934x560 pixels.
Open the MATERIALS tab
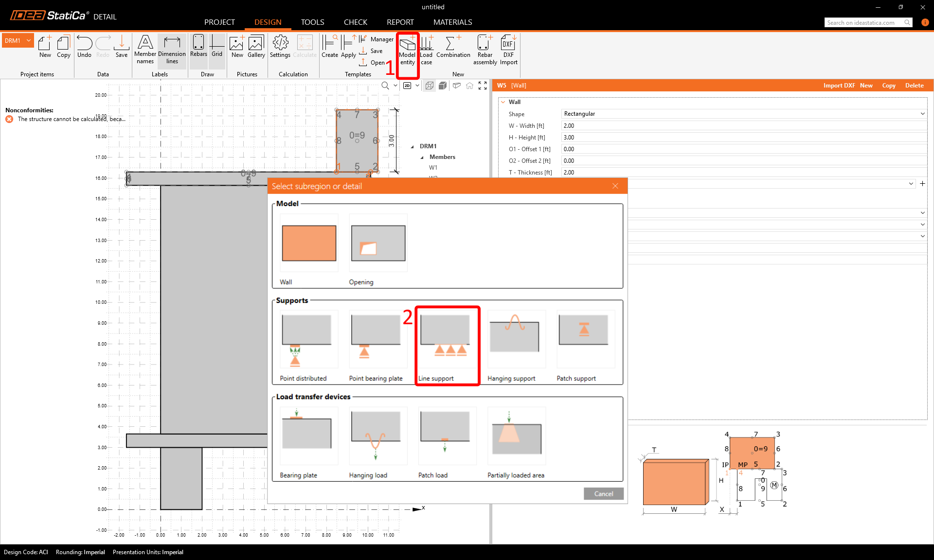pyautogui.click(x=452, y=22)
